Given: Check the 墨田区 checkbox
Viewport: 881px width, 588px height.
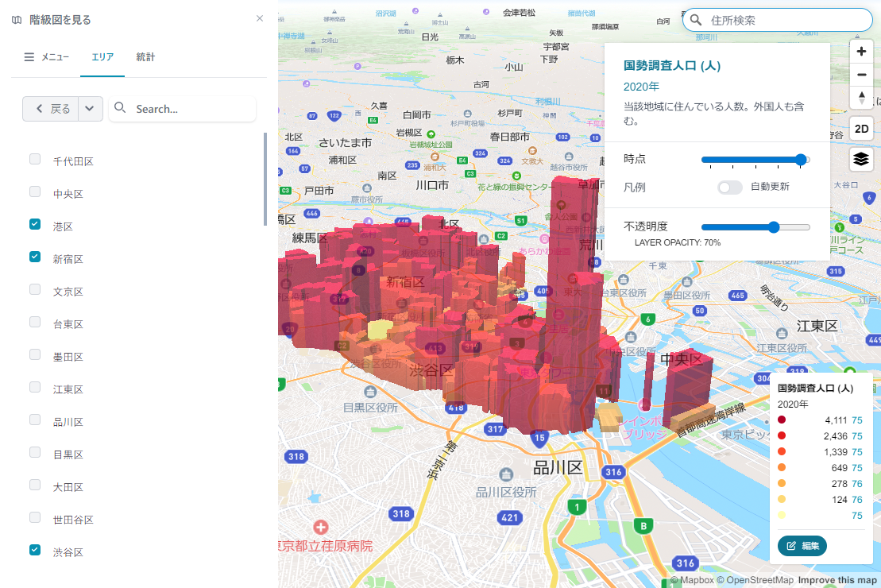Looking at the screenshot, I should [x=35, y=354].
